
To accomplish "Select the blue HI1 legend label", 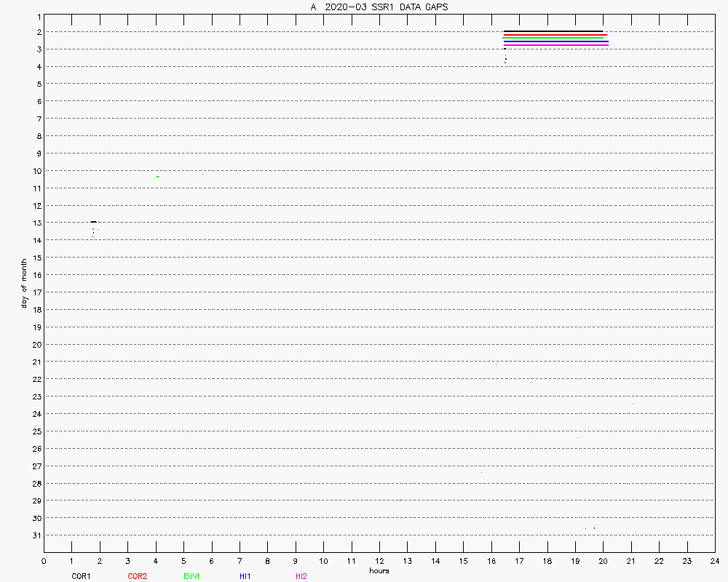I will click(x=245, y=576).
